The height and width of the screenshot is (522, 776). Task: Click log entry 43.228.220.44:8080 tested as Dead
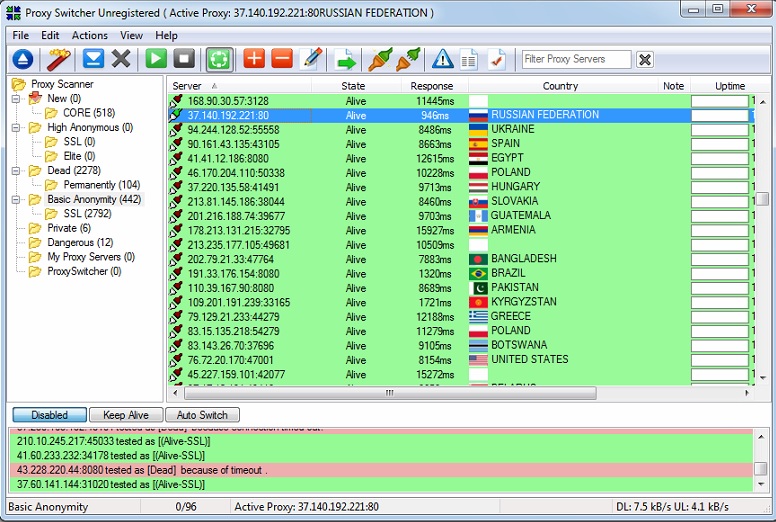[381, 470]
